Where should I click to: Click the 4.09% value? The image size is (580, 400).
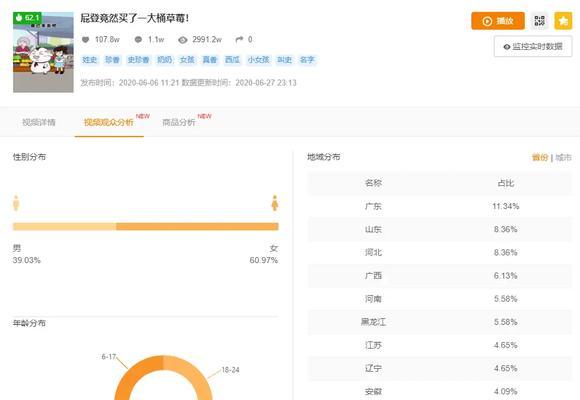pyautogui.click(x=506, y=391)
